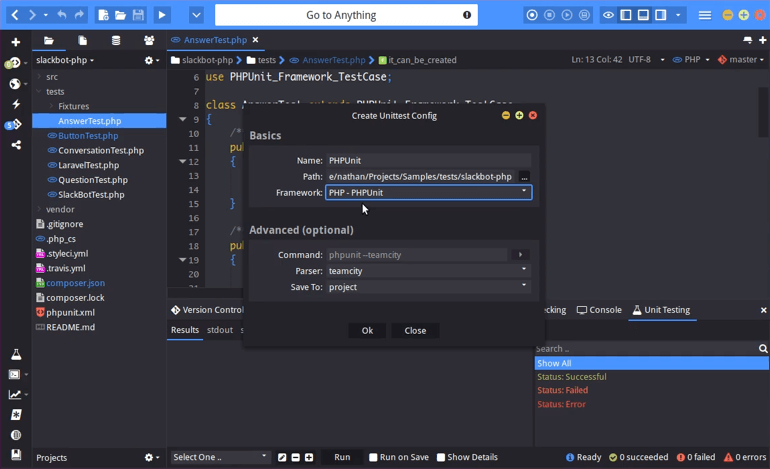Screen dimensions: 770x469
Task: Open the PHP language dropdown
Action: 690,59
